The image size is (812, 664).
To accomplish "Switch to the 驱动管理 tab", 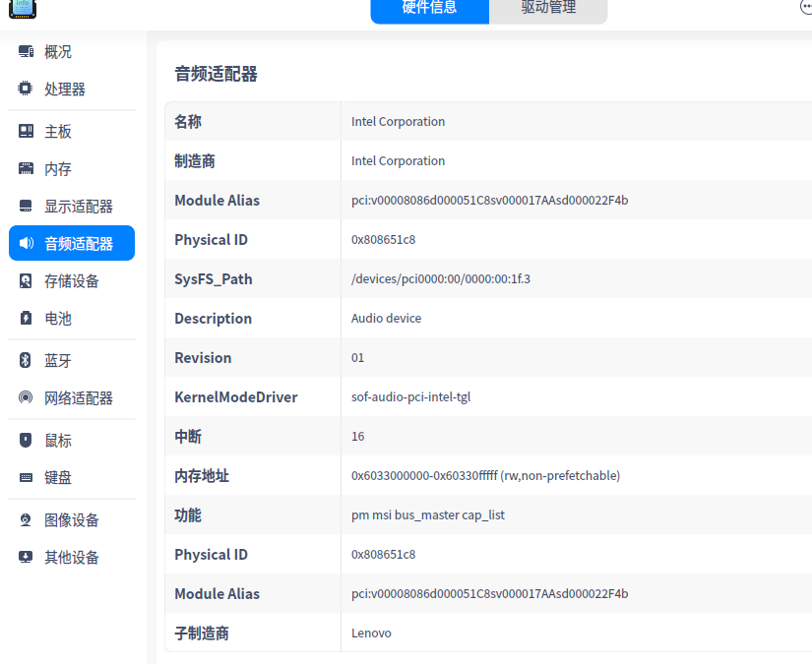I will pyautogui.click(x=548, y=9).
